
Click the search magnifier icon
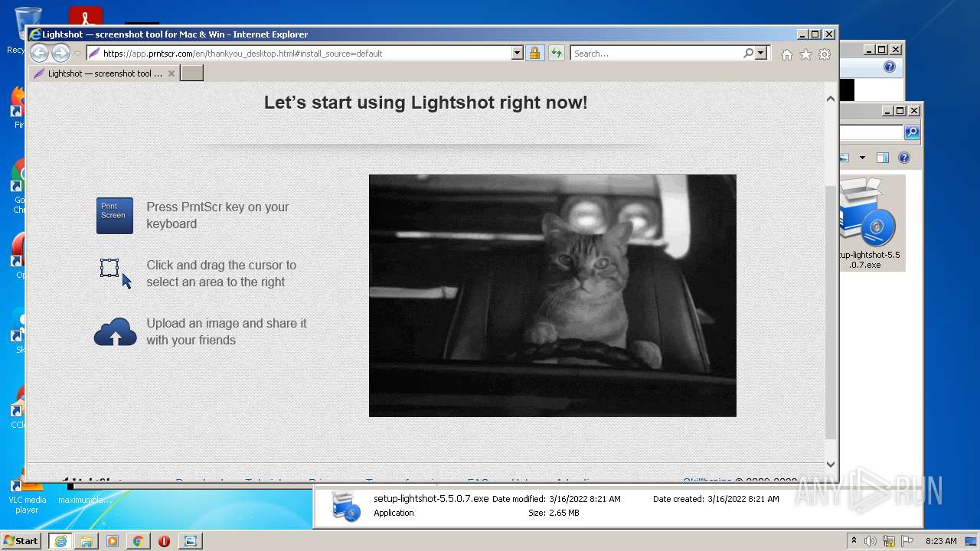pos(748,53)
